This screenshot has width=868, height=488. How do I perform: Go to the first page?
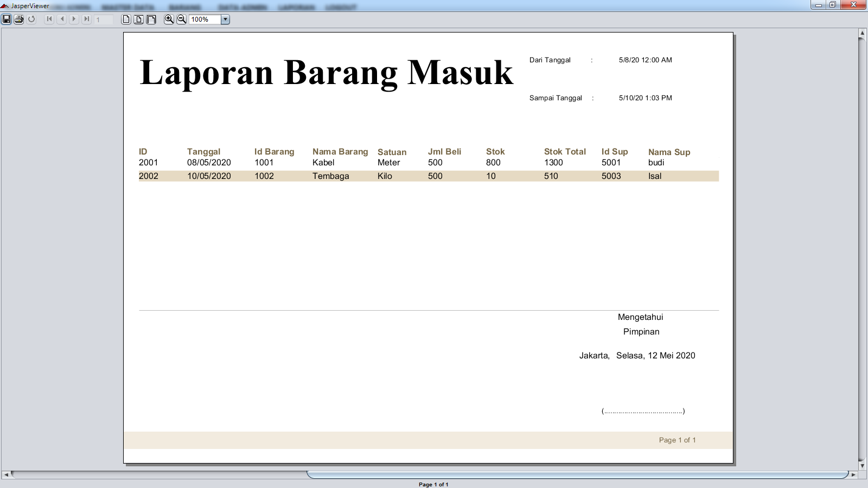[48, 20]
